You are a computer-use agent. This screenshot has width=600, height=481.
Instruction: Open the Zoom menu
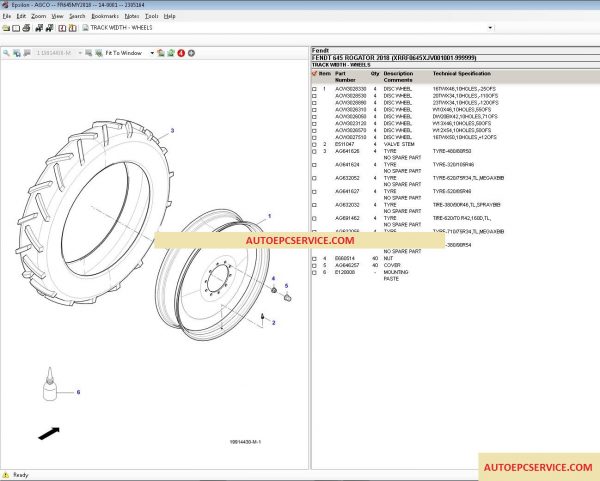point(38,16)
